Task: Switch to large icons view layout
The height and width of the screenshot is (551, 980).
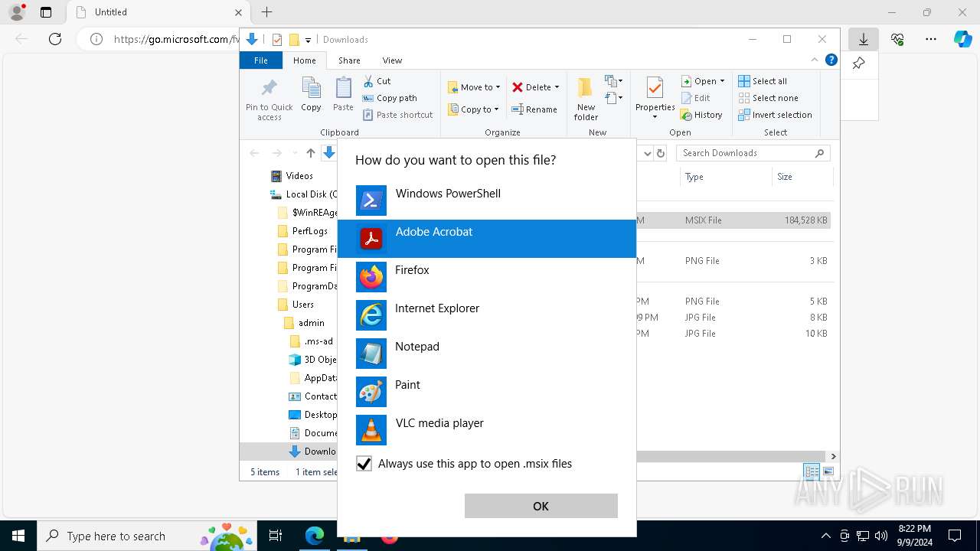Action: click(828, 471)
